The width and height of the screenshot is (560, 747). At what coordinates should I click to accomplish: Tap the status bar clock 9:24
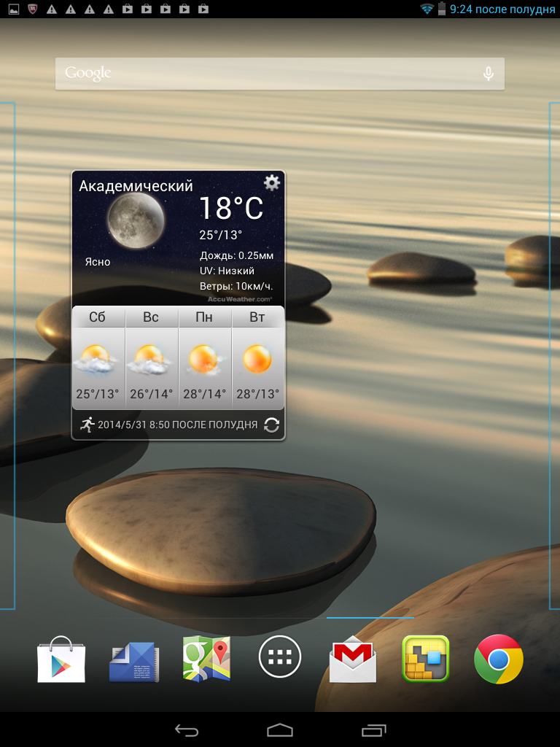(x=502, y=9)
